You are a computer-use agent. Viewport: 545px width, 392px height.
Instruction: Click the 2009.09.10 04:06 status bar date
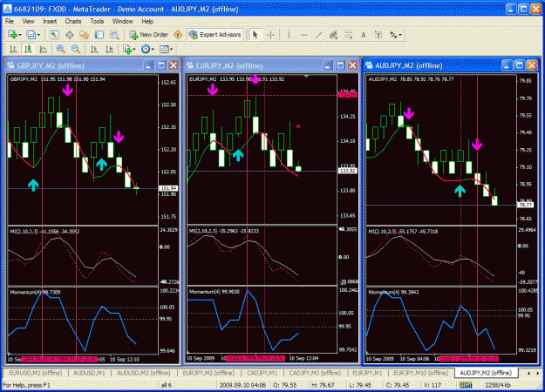pyautogui.click(x=242, y=385)
